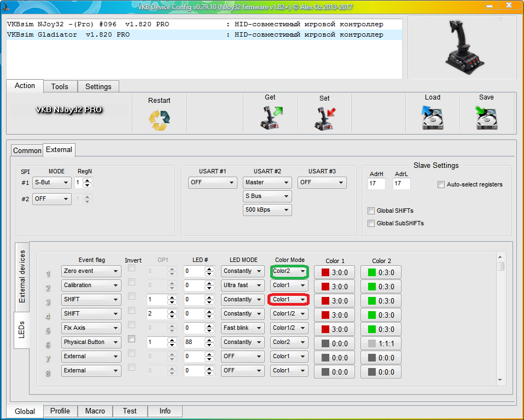Select VKBsim NJoy32 -(Pro) #096 device row
The width and height of the screenshot is (524, 420).
[x=204, y=25]
